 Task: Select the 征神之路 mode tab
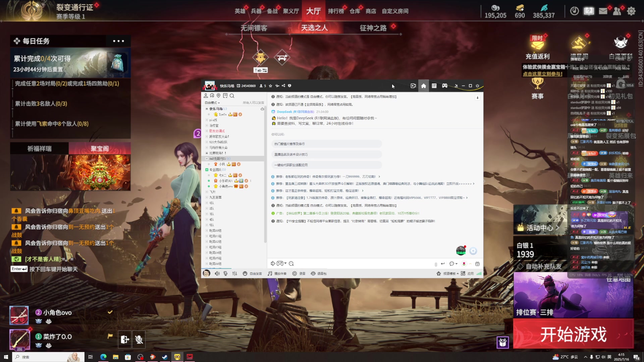click(373, 28)
